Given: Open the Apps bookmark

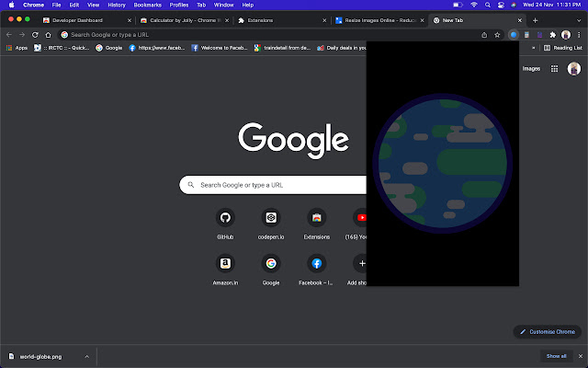Looking at the screenshot, I should [x=17, y=48].
